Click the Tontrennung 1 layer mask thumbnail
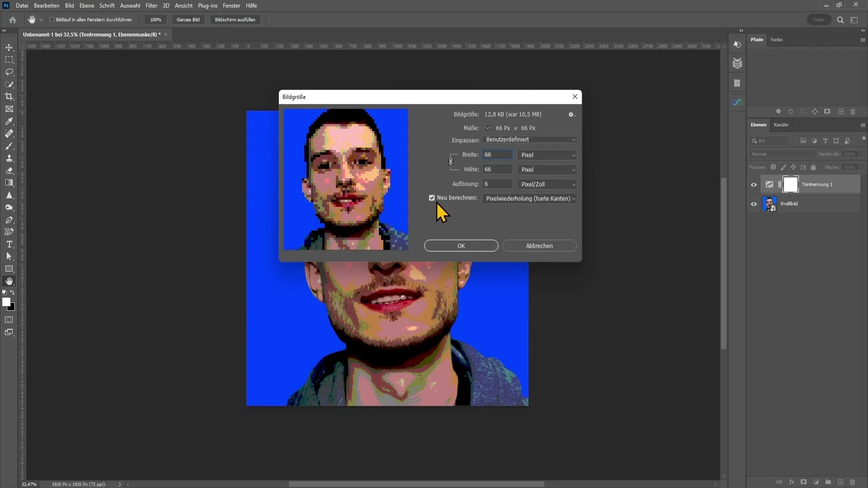 tap(790, 184)
